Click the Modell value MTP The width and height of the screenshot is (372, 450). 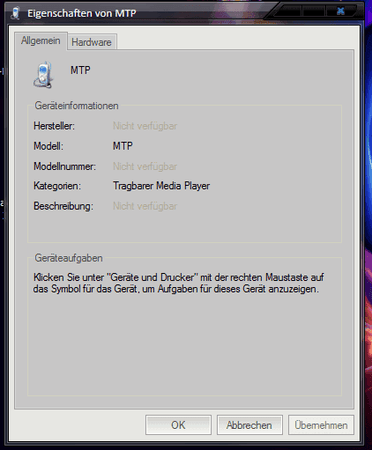click(123, 146)
